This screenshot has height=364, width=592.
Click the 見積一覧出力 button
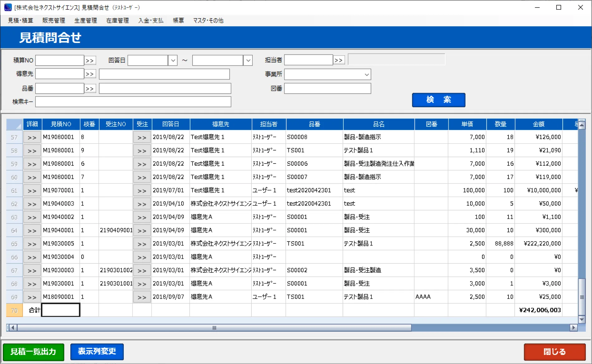[x=33, y=352]
